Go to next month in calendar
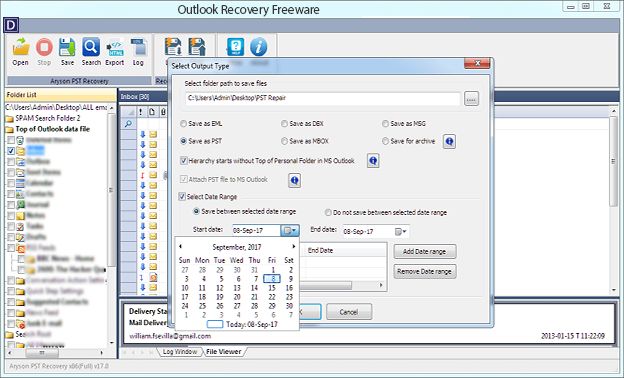The width and height of the screenshot is (624, 378). (x=294, y=247)
